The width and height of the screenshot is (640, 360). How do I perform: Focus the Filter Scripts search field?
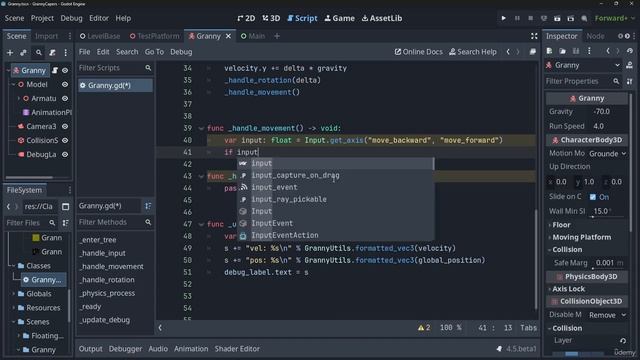pos(115,68)
